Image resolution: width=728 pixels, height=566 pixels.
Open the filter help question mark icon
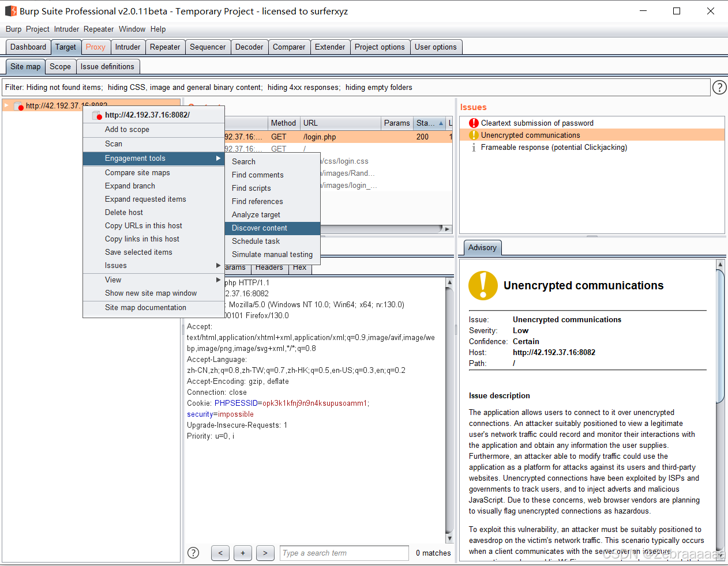point(719,88)
